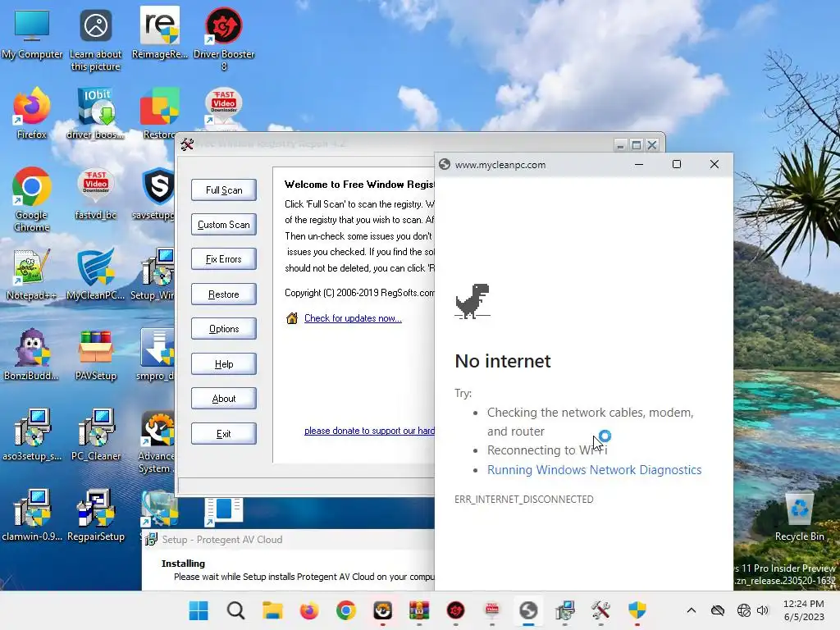The image size is (840, 630).
Task: Open taskbar Search
Action: [235, 610]
